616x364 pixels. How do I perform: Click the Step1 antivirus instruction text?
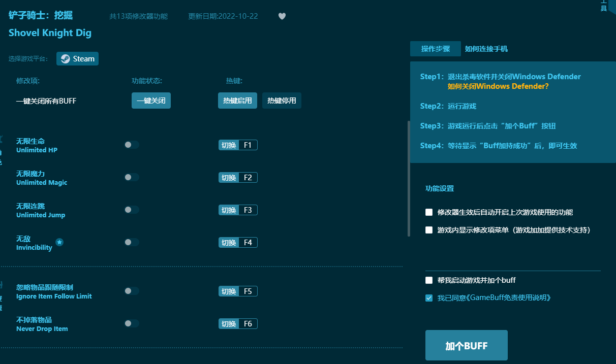point(501,77)
